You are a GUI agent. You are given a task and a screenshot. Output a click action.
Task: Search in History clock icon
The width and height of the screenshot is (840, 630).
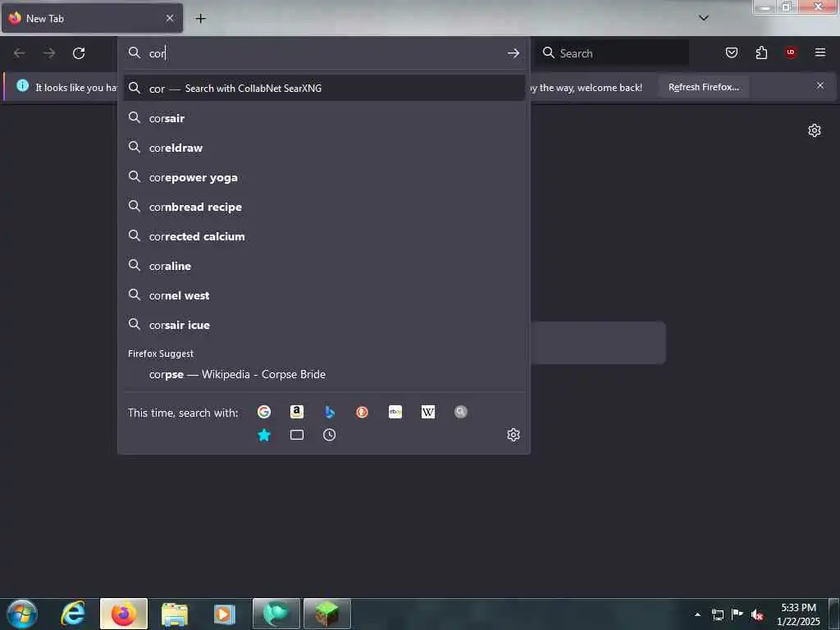point(330,435)
